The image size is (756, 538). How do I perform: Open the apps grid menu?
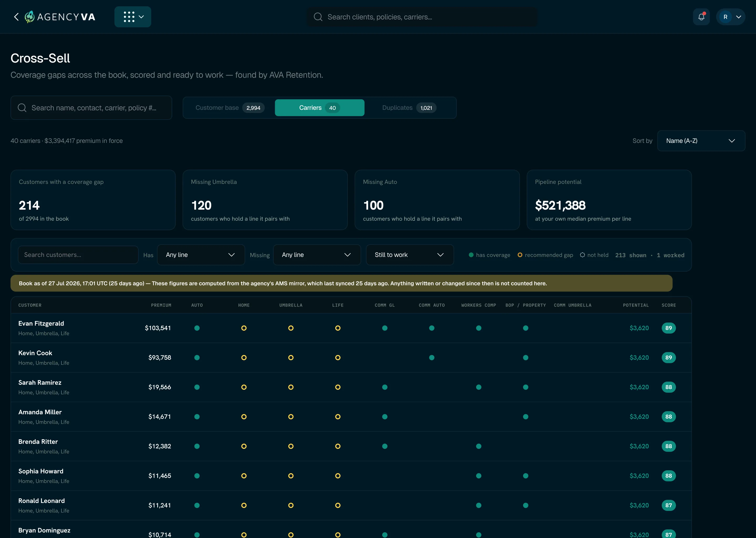pyautogui.click(x=133, y=17)
